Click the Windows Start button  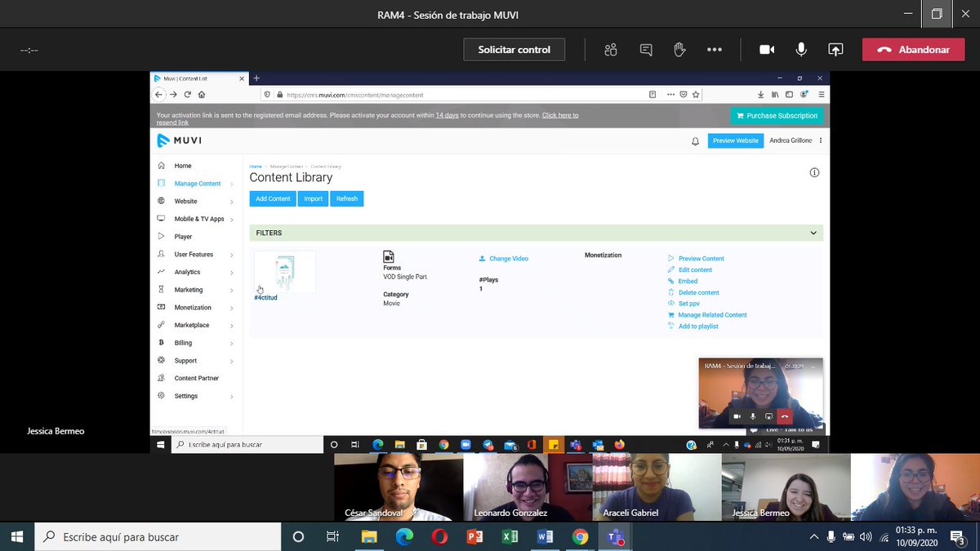[17, 536]
